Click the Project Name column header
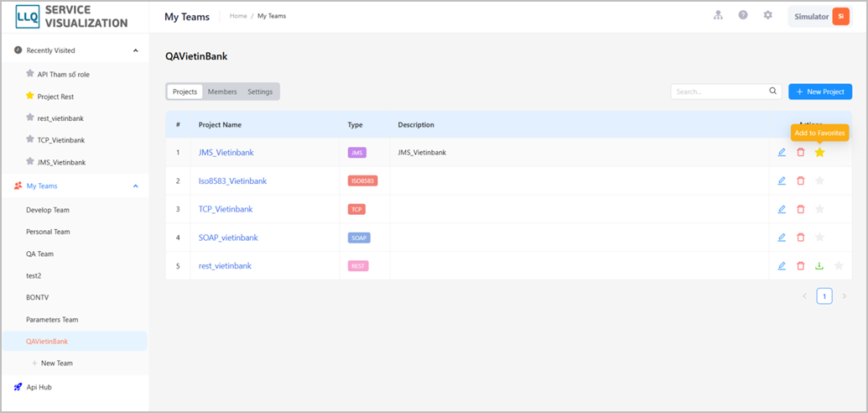The height and width of the screenshot is (413, 868). coord(220,125)
